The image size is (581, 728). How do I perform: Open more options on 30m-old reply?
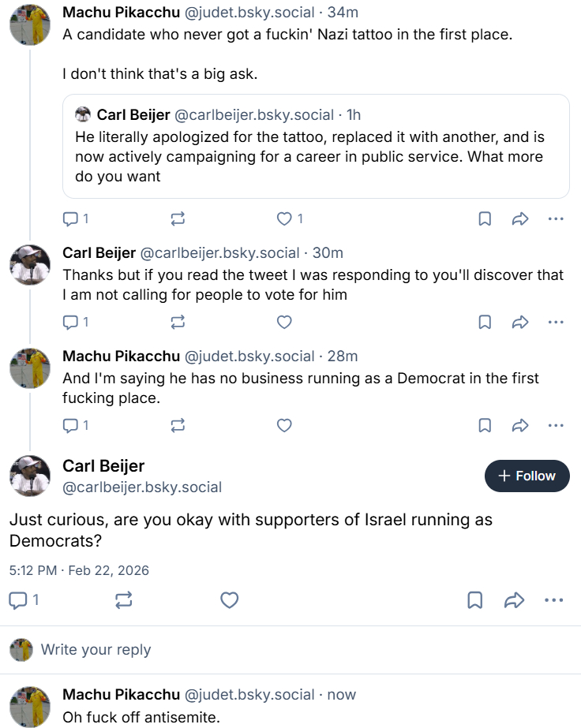point(556,322)
